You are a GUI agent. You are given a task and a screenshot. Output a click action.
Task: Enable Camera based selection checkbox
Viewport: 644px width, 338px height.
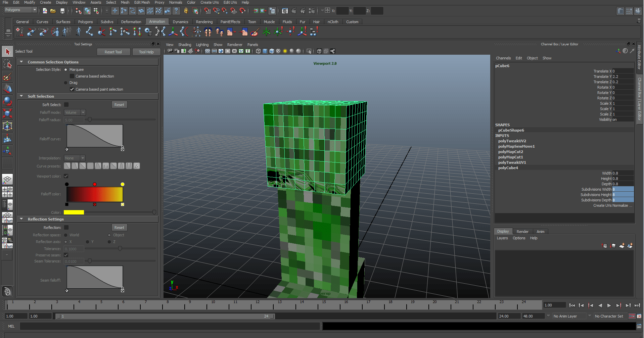tap(72, 76)
